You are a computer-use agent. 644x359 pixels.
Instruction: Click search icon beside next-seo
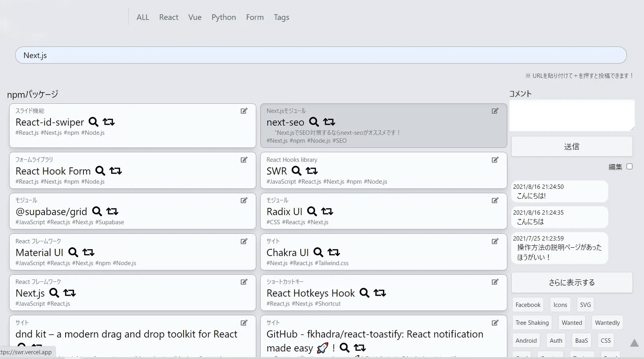[x=314, y=122]
